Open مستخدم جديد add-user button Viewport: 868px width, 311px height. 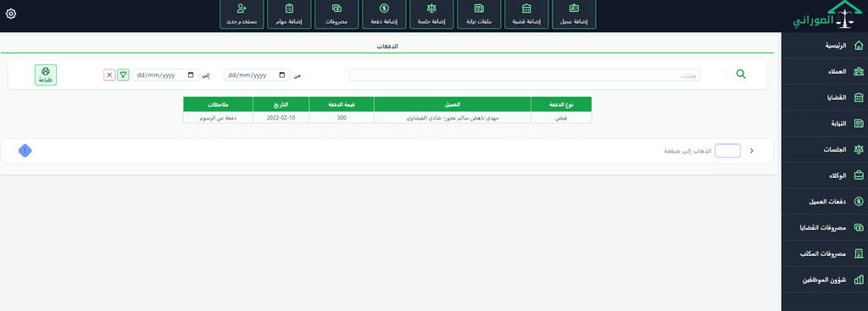click(242, 14)
